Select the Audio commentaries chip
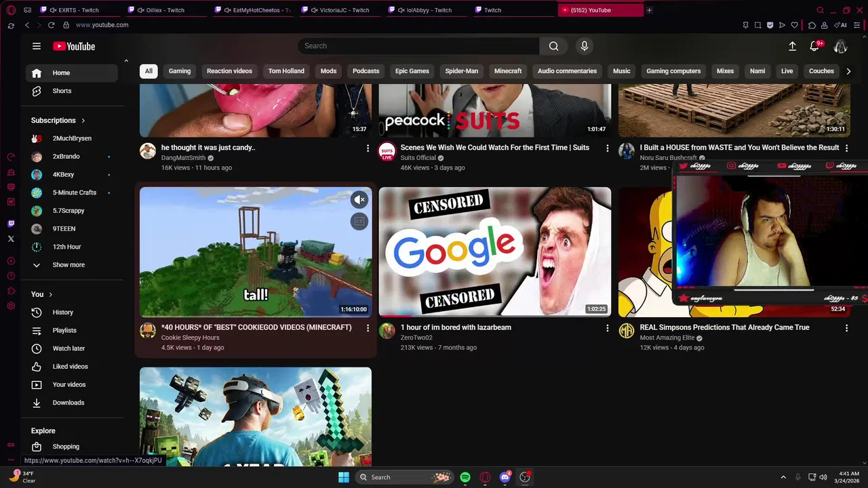 [567, 71]
